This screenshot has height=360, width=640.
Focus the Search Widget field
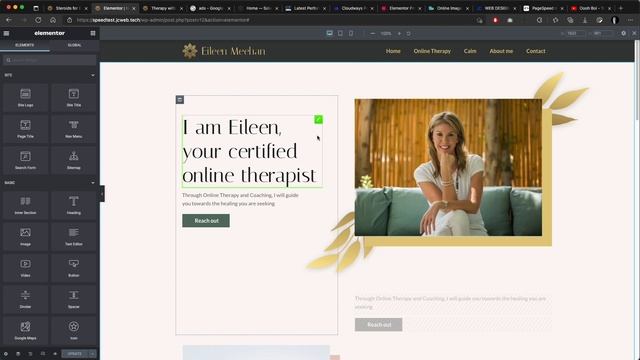(x=49, y=60)
